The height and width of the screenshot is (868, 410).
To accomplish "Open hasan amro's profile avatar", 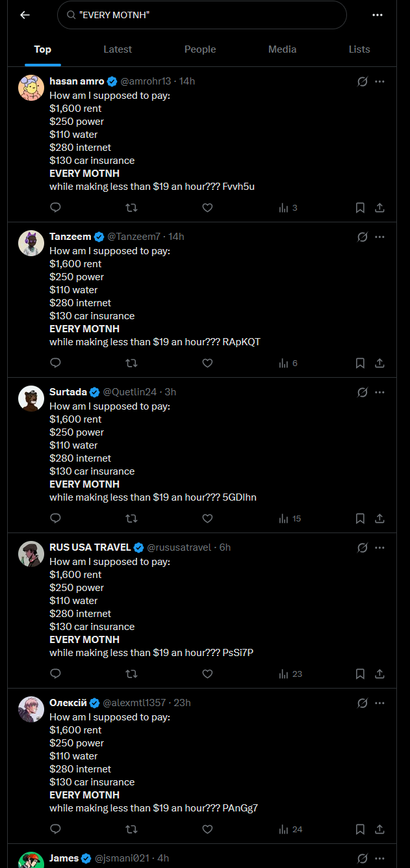I will click(x=31, y=88).
